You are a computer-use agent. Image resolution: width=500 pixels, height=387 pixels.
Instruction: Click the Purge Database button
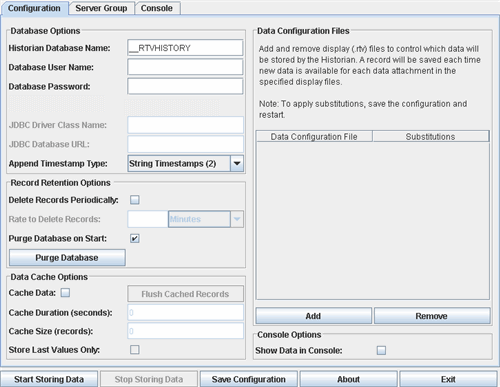[67, 258]
